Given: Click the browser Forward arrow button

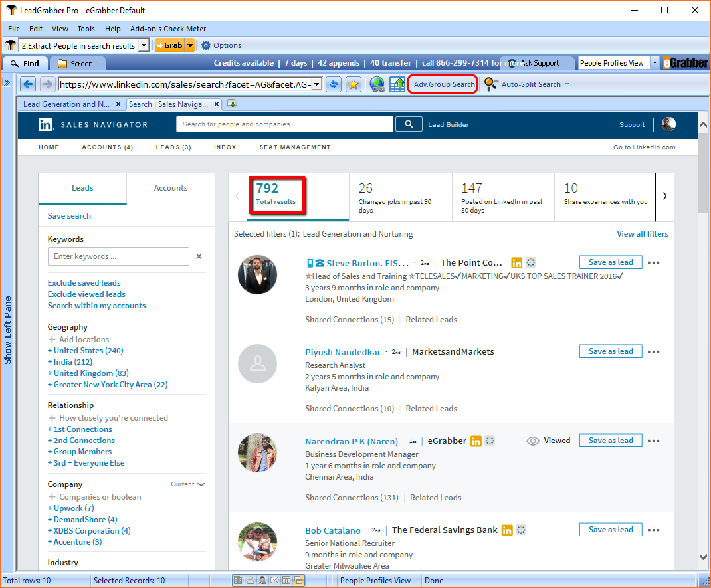Looking at the screenshot, I should click(x=47, y=84).
